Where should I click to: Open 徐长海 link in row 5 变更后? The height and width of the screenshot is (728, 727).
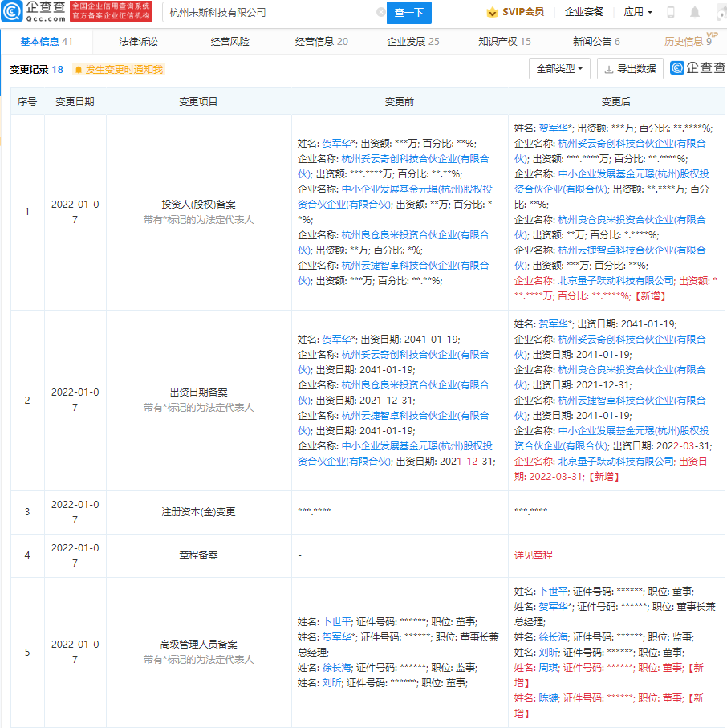(554, 637)
